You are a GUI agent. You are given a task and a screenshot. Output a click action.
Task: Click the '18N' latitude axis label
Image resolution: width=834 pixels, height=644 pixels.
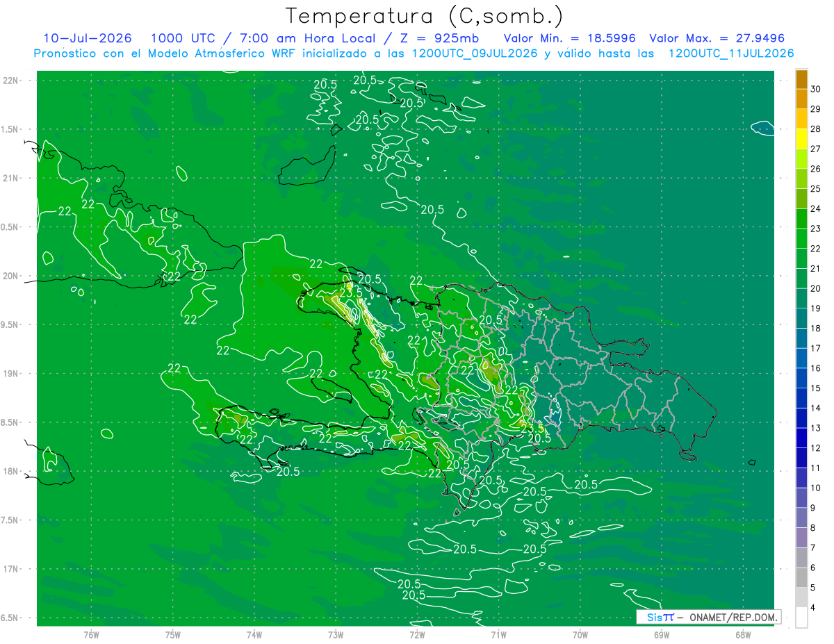11,471
